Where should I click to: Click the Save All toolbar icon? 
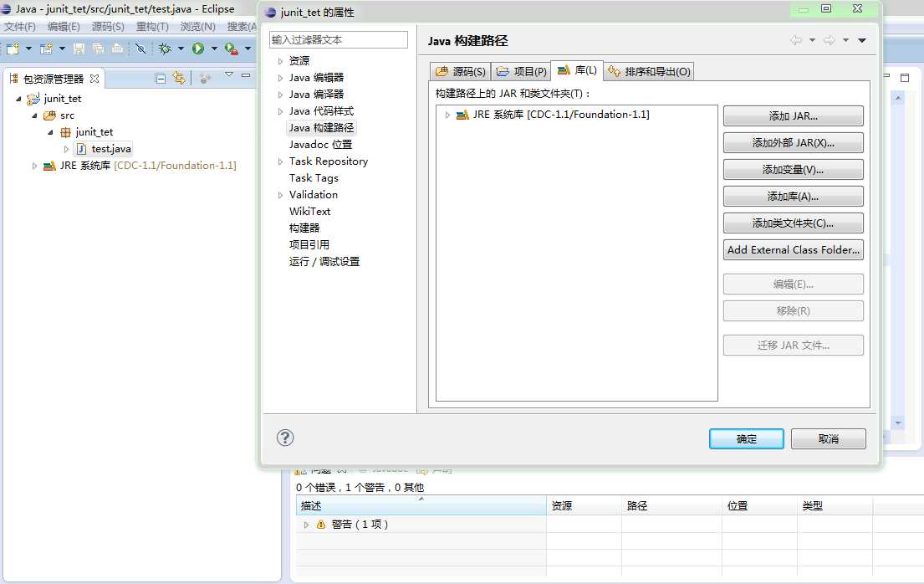[x=99, y=49]
